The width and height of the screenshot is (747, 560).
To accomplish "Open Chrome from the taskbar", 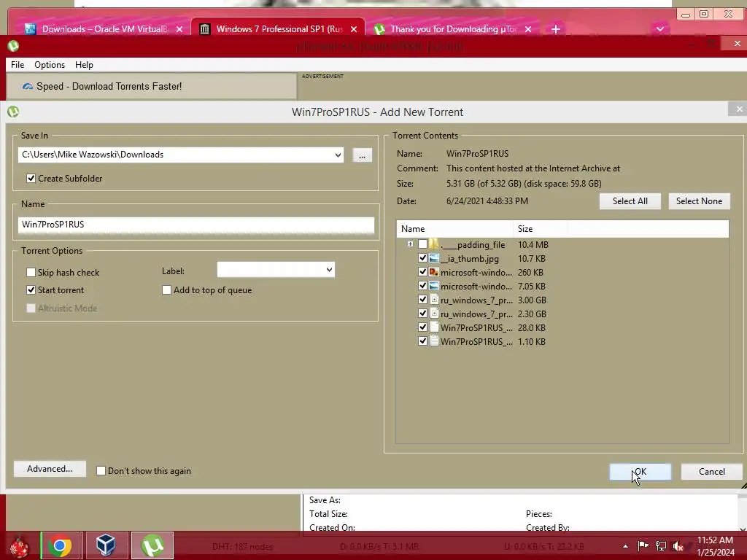I will point(60,545).
